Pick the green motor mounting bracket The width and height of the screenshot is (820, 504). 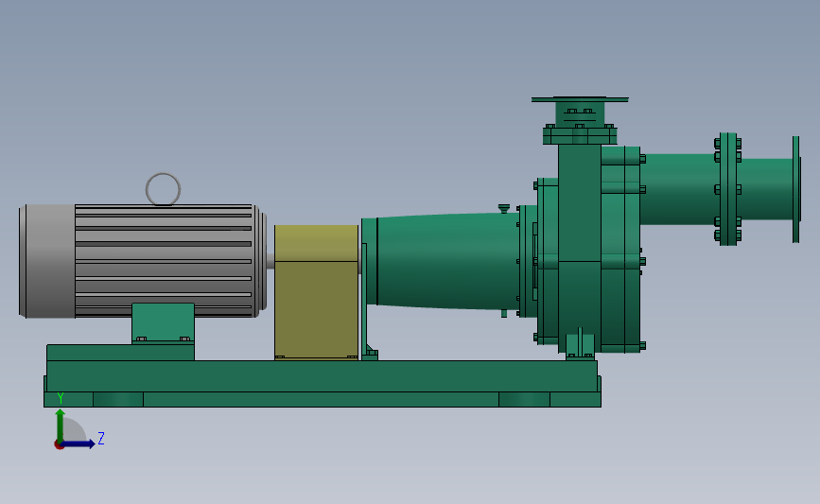[x=163, y=323]
